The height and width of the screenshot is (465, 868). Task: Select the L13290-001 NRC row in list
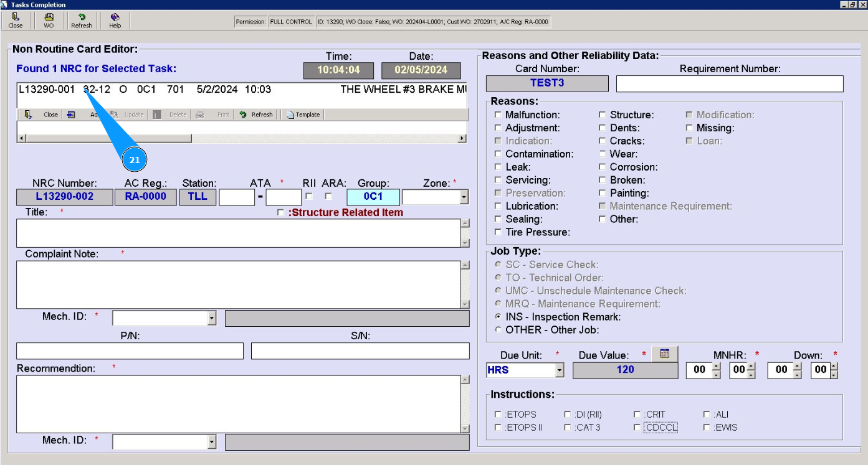[x=47, y=90]
